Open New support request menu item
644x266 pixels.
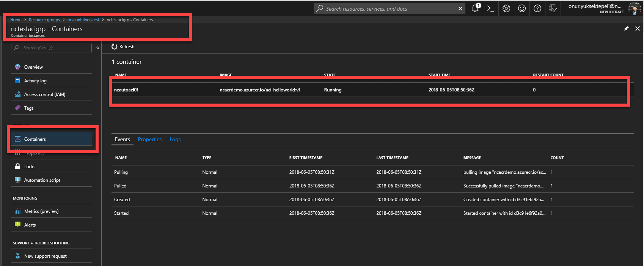52,256
